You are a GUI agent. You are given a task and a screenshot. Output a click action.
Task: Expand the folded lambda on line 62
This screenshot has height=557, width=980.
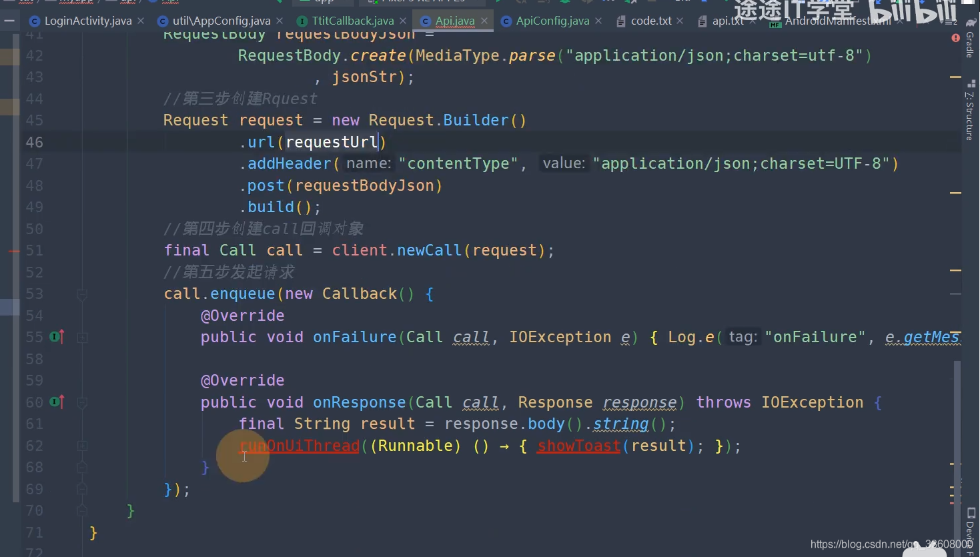tap(82, 446)
